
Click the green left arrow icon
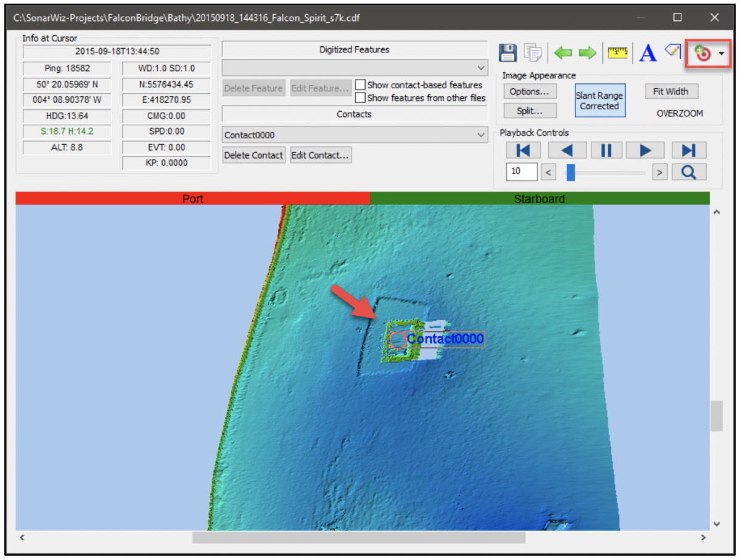563,53
